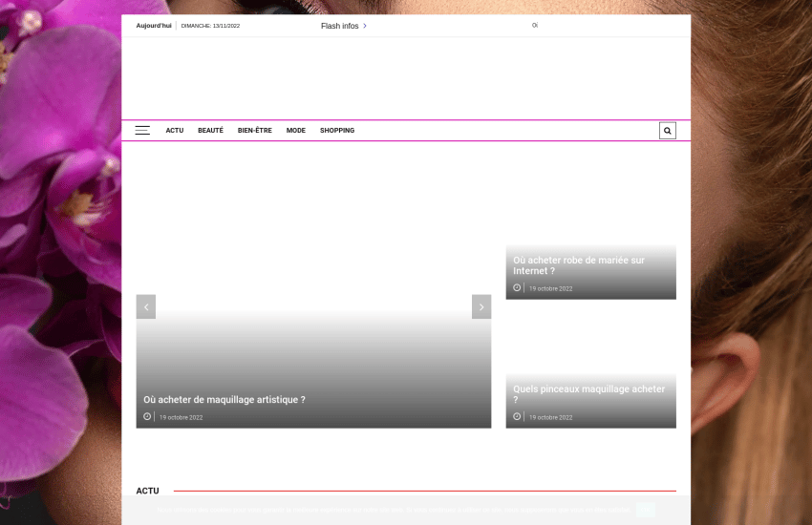
Task: Click clock icon under robe de mariée article
Action: pyautogui.click(x=517, y=287)
